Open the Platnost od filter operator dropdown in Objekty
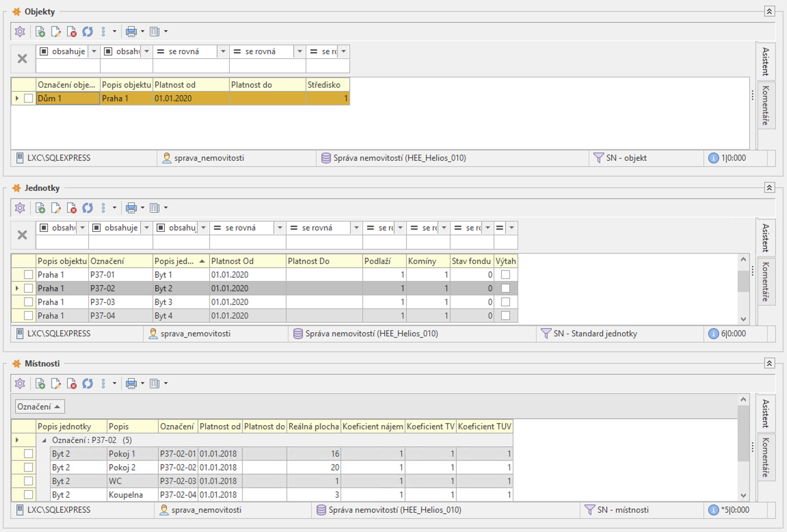The width and height of the screenshot is (787, 532). 223,52
